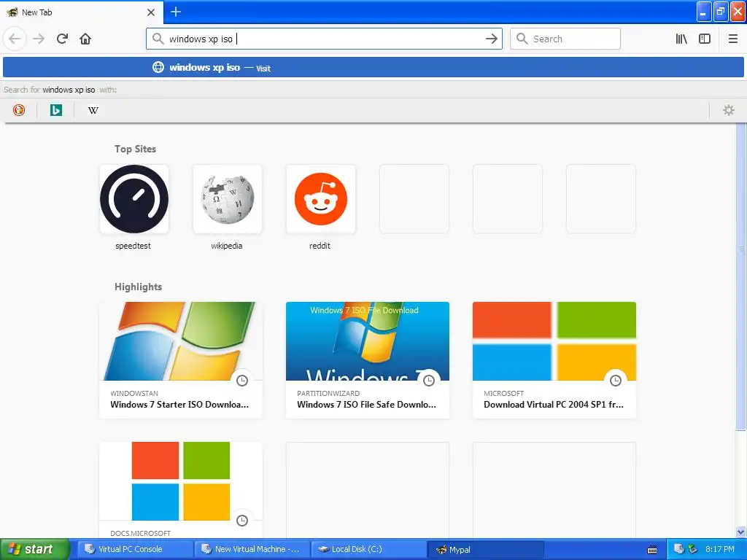
Task: Click the keyboard icon in the tray
Action: 652,550
